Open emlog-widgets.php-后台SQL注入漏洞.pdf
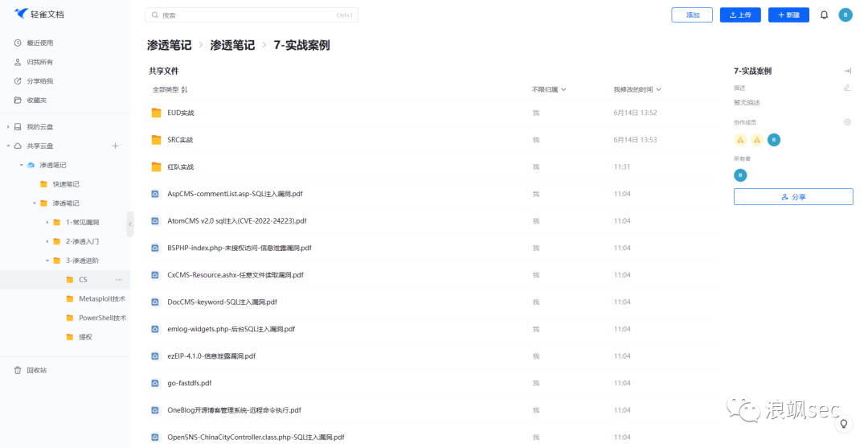868x448 pixels. coord(231,329)
